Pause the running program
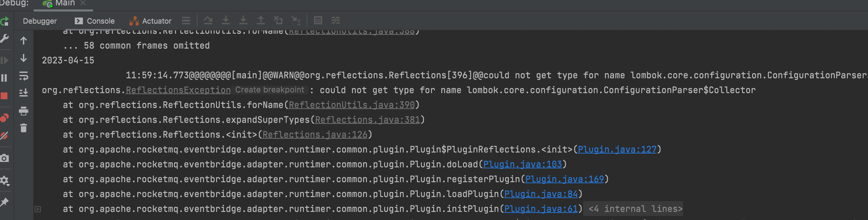This screenshot has width=868, height=220. (5, 78)
